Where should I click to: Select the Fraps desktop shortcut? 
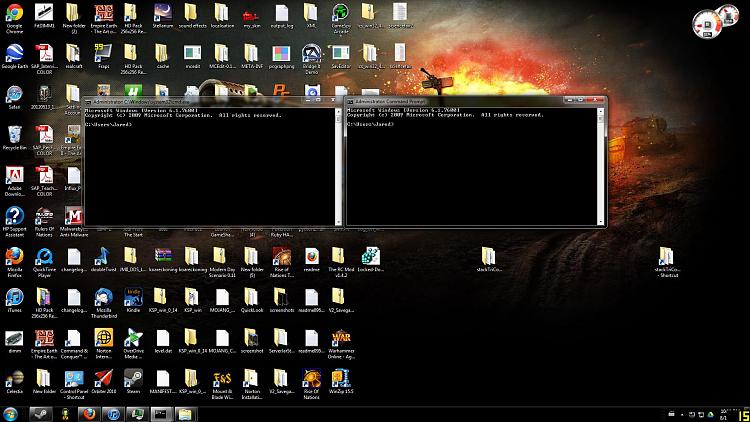[x=103, y=56]
